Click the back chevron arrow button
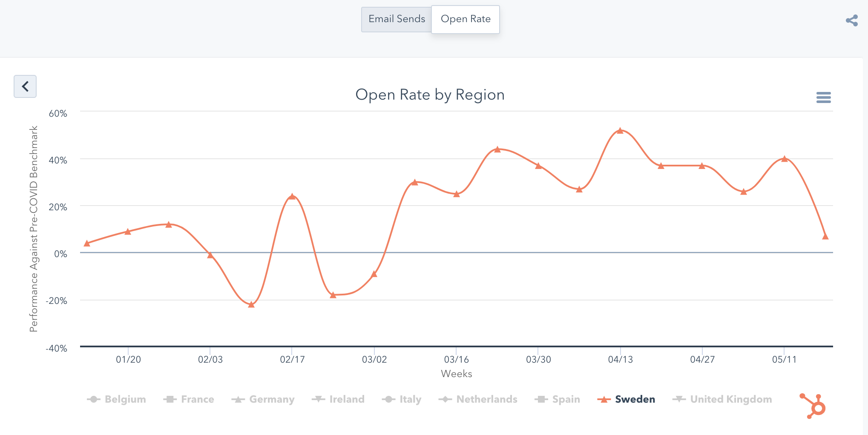Viewport: 868px width, 435px height. [x=25, y=86]
